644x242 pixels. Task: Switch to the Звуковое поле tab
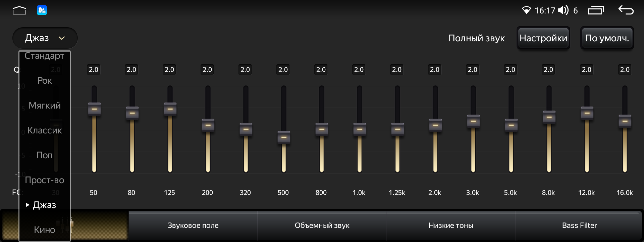(x=193, y=226)
